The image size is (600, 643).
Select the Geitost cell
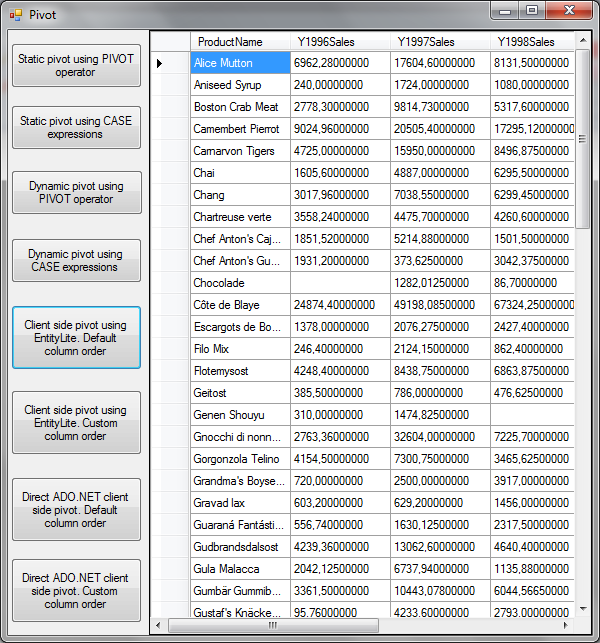[x=240, y=393]
